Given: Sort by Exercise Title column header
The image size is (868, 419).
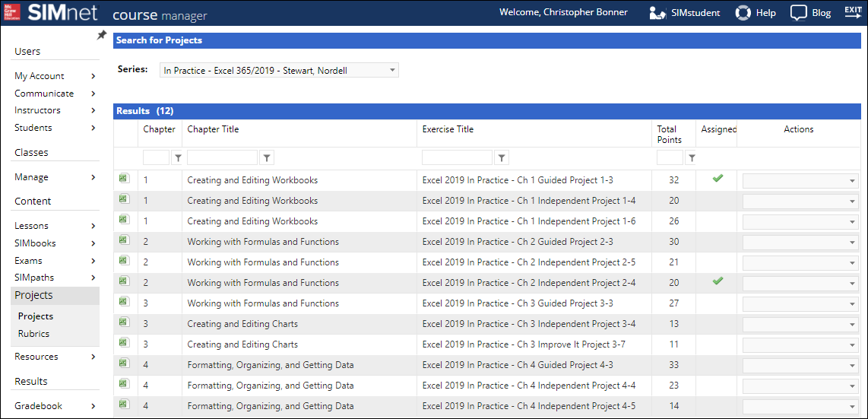Looking at the screenshot, I should coord(448,129).
